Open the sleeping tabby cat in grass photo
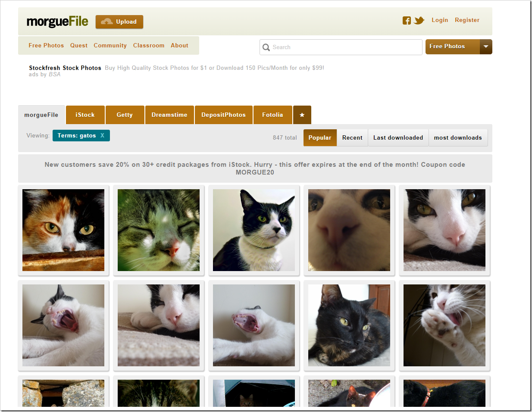The width and height of the screenshot is (532, 412). coord(159,230)
